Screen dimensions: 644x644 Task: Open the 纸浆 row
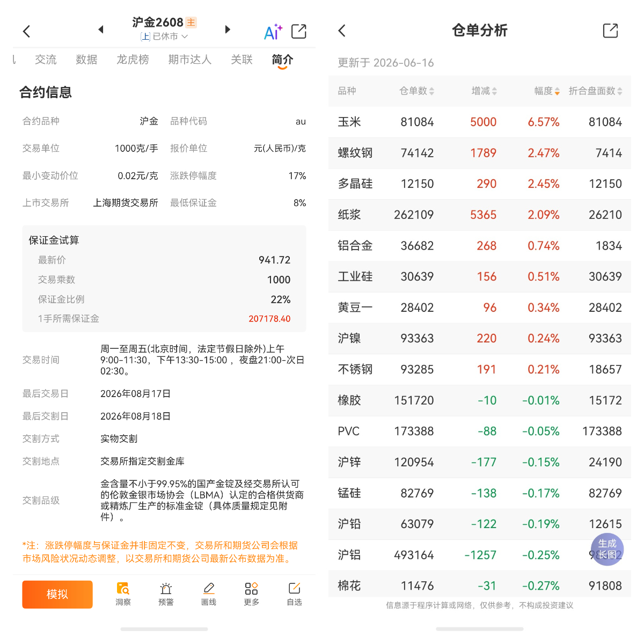click(x=480, y=215)
